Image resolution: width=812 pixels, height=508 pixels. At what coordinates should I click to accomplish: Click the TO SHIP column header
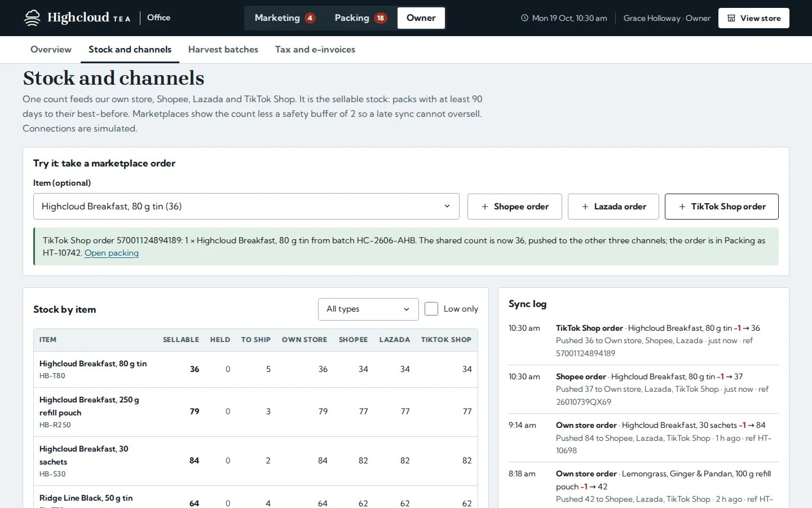point(256,340)
